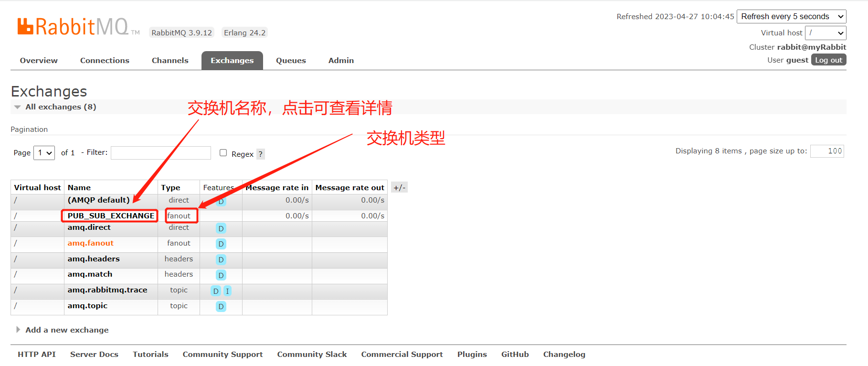Go to the Overview tab

tap(39, 61)
